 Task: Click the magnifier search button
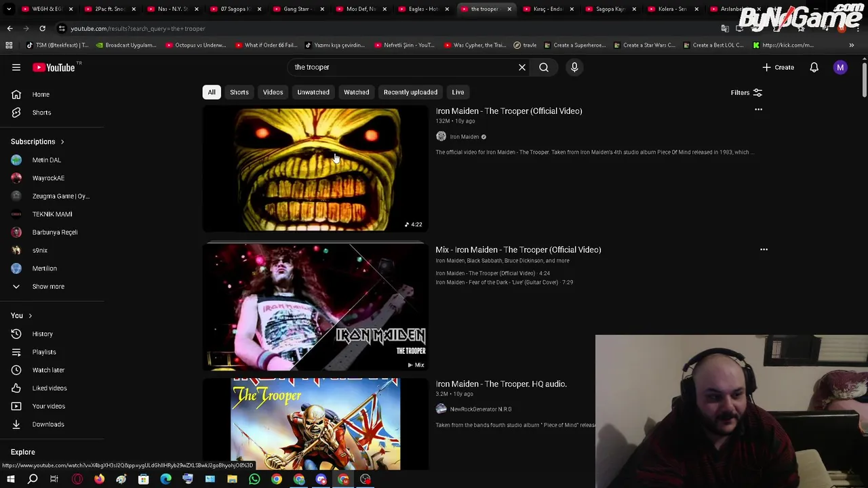[544, 67]
